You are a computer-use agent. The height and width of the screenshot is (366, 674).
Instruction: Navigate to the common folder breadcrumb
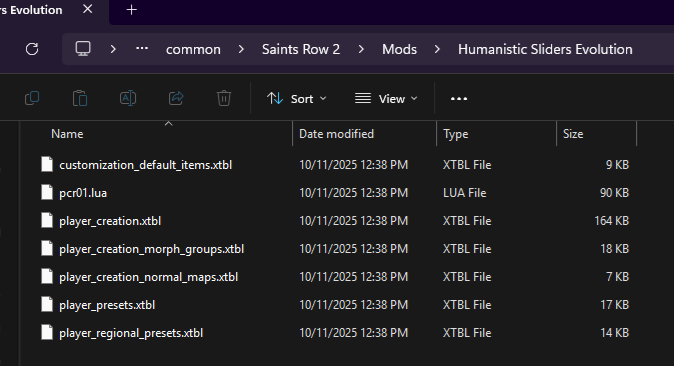(x=193, y=49)
